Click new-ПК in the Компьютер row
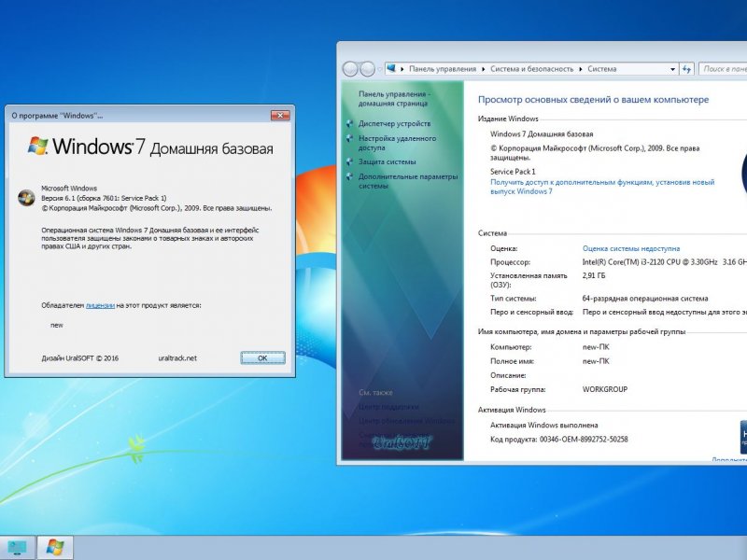The image size is (747, 560). (x=596, y=347)
